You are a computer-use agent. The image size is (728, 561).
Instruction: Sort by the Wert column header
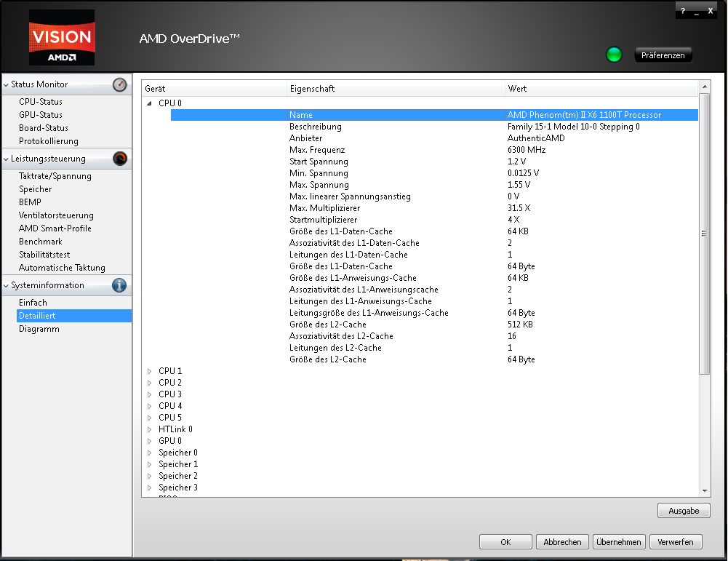click(601, 89)
